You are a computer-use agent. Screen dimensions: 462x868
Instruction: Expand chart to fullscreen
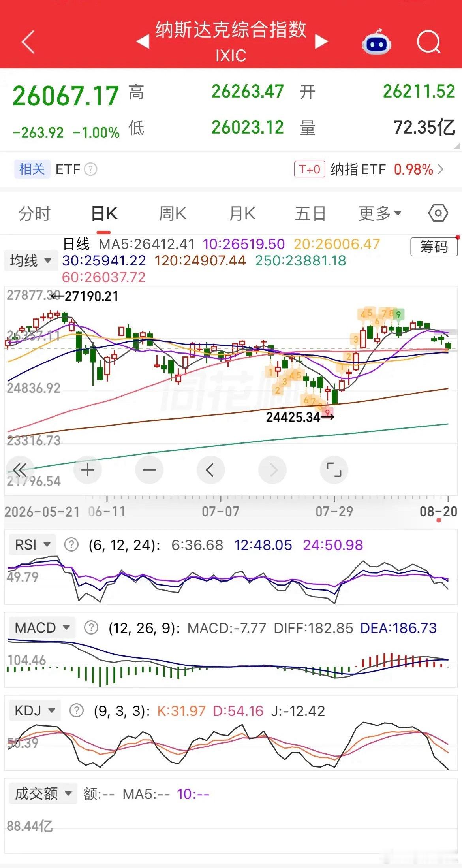tap(334, 470)
